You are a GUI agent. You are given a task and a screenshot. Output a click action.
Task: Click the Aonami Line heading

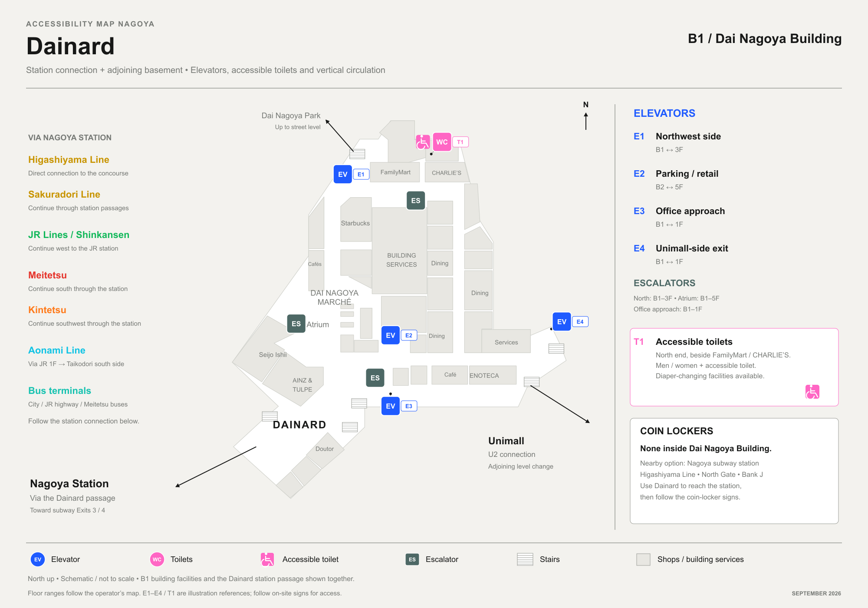57,350
